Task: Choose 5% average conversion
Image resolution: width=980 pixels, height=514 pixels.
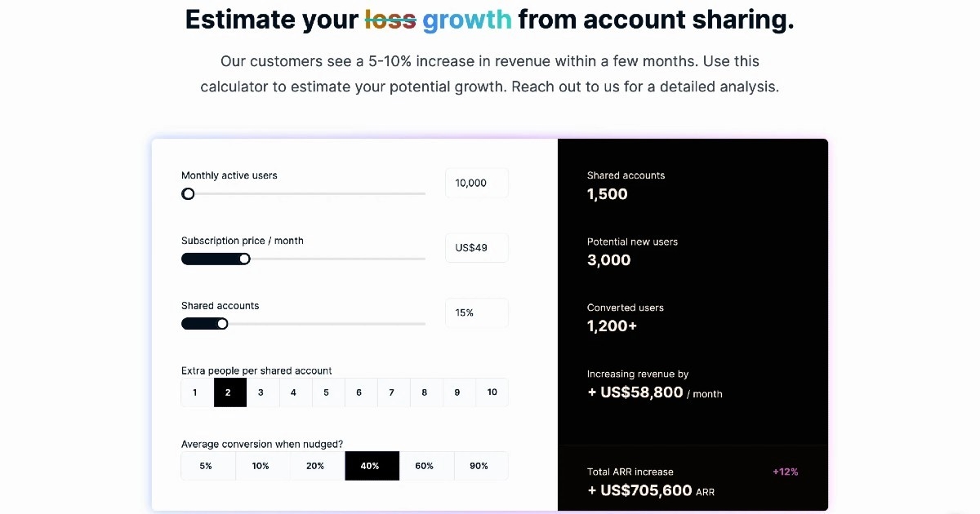Action: [206, 466]
